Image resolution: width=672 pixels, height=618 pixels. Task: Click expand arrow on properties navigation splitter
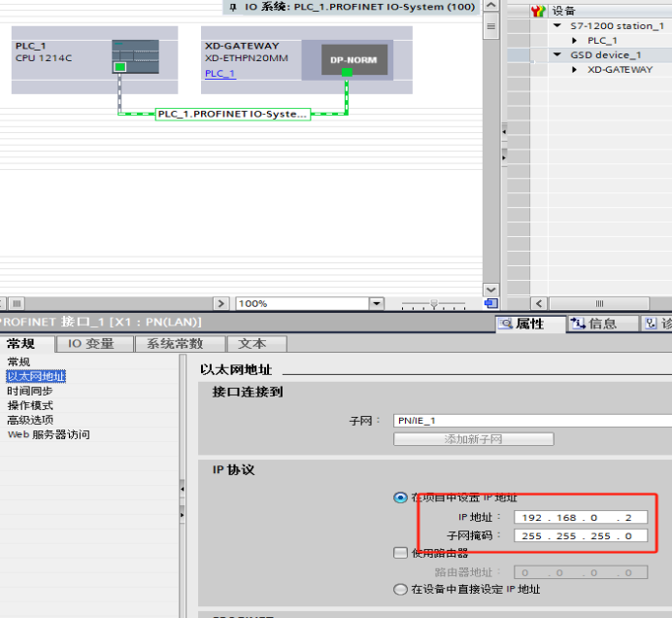pos(183,515)
